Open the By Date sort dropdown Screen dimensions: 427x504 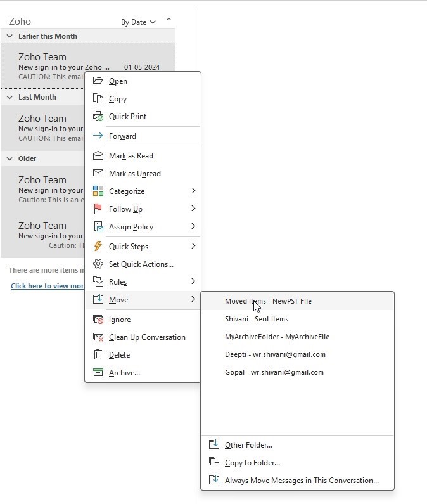[x=138, y=22]
